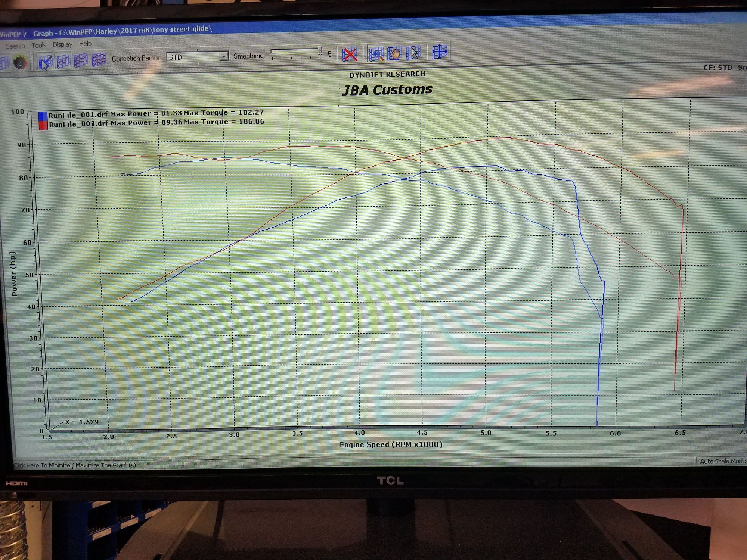Choose the four-row graph layout icon
The width and height of the screenshot is (747, 560).
99,60
